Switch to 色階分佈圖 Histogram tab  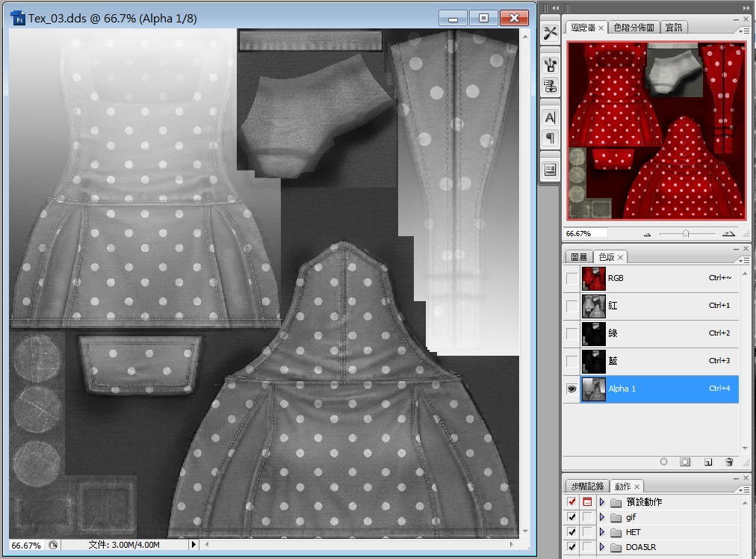click(633, 28)
